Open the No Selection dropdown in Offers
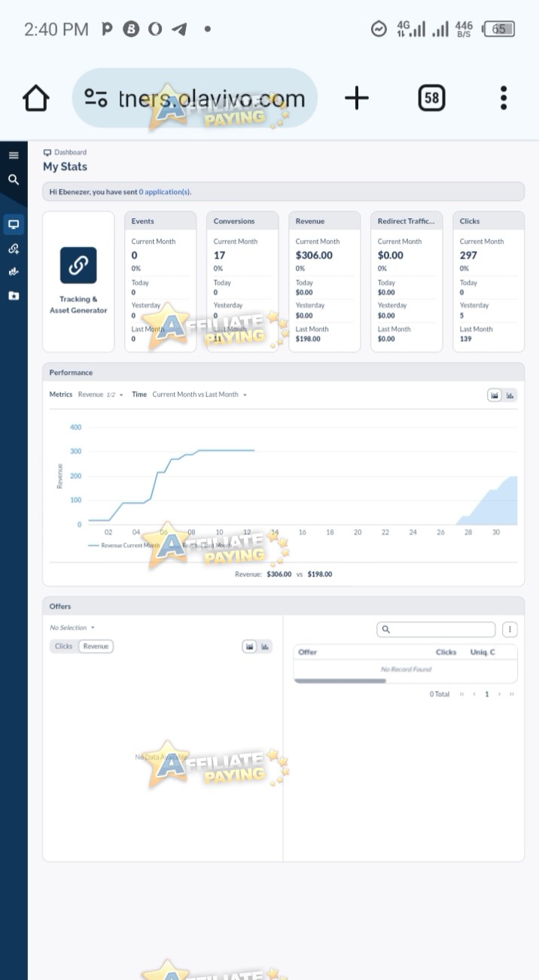 (72, 627)
